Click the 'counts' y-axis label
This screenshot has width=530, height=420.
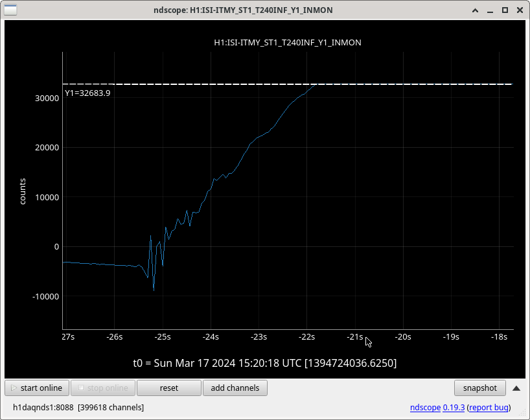tap(23, 191)
